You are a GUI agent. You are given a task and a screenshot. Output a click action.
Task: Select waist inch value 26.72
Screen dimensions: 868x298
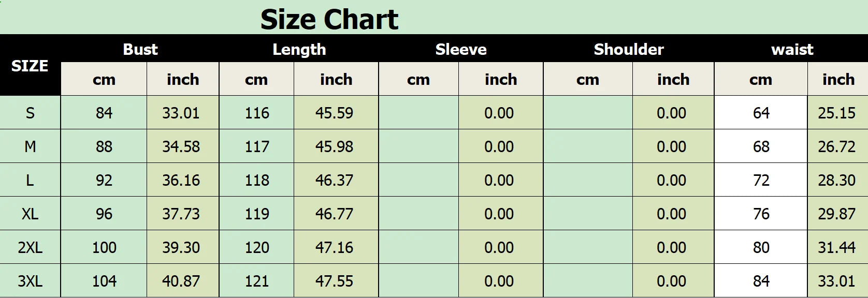tap(836, 146)
